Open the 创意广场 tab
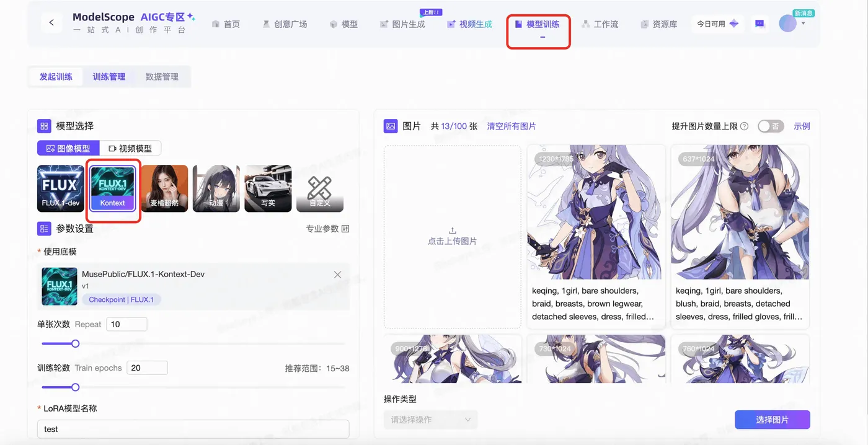 coord(285,24)
